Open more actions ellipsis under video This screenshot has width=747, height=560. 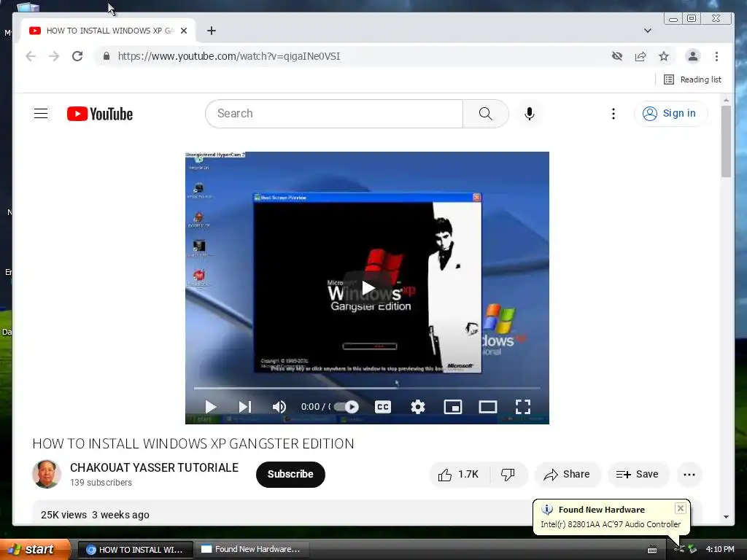pyautogui.click(x=689, y=474)
